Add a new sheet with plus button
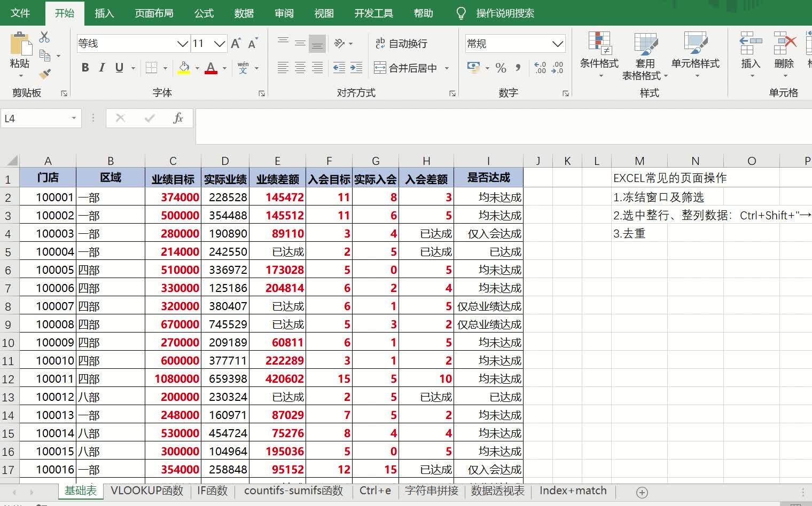812x506 pixels. [643, 492]
